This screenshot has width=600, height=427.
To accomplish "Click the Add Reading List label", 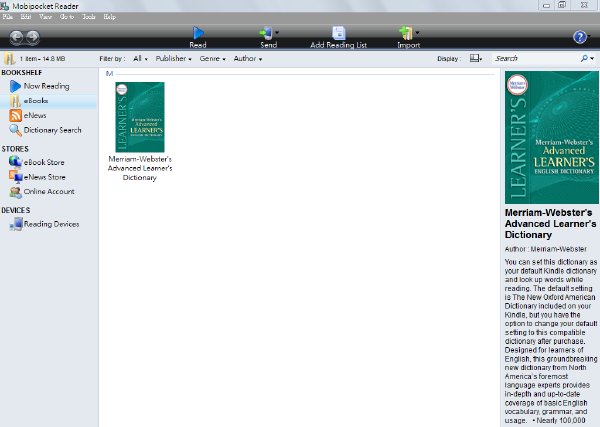I will (x=339, y=45).
